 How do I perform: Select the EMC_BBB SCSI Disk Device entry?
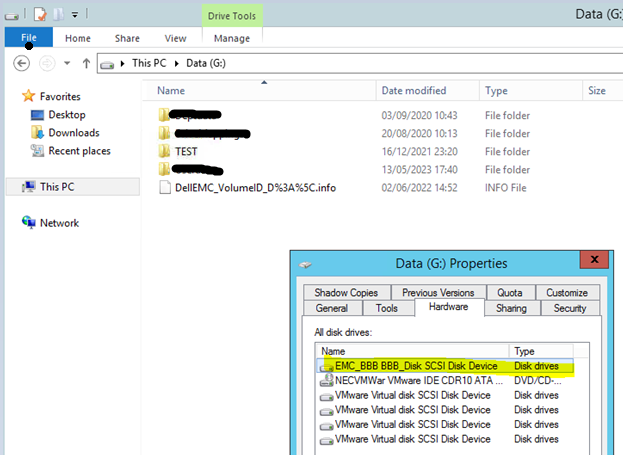point(411,366)
